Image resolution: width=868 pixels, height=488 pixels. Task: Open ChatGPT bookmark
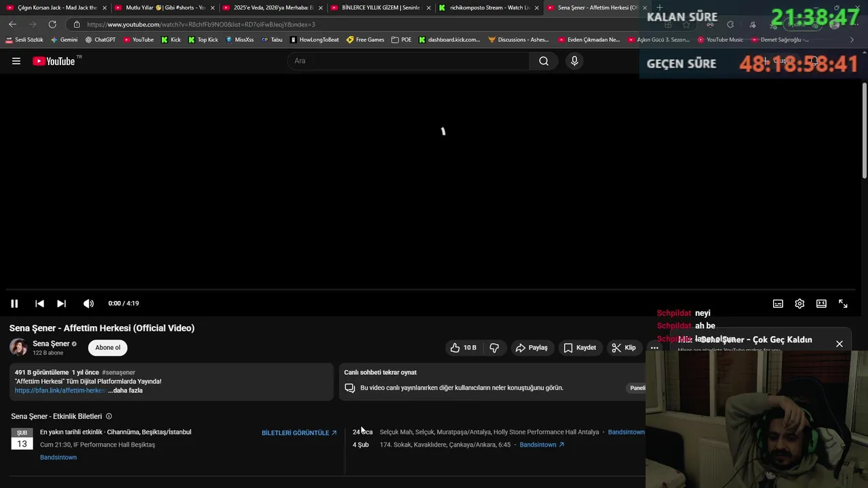[100, 40]
